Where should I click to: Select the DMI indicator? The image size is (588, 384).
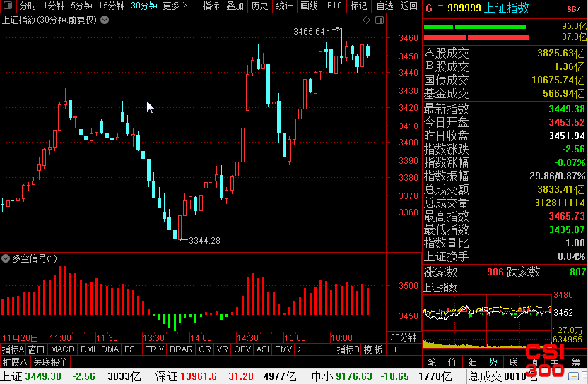88,349
